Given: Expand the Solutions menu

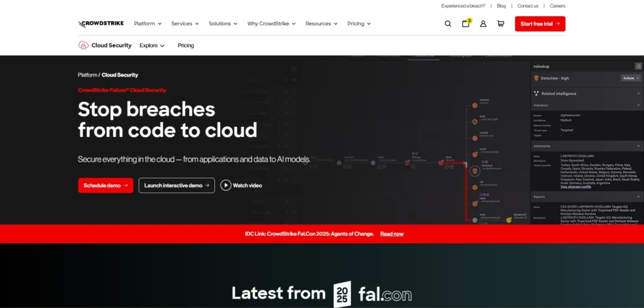Looking at the screenshot, I should coord(223,24).
